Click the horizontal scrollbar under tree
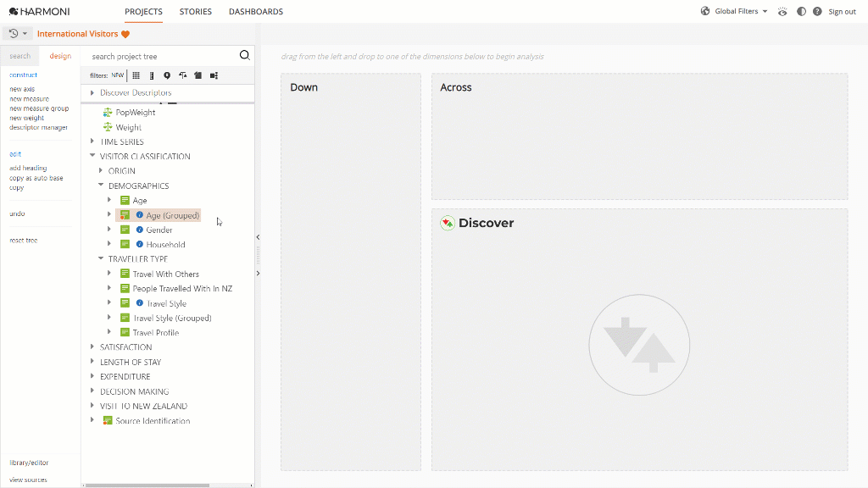Image resolution: width=868 pixels, height=488 pixels. tap(147, 485)
